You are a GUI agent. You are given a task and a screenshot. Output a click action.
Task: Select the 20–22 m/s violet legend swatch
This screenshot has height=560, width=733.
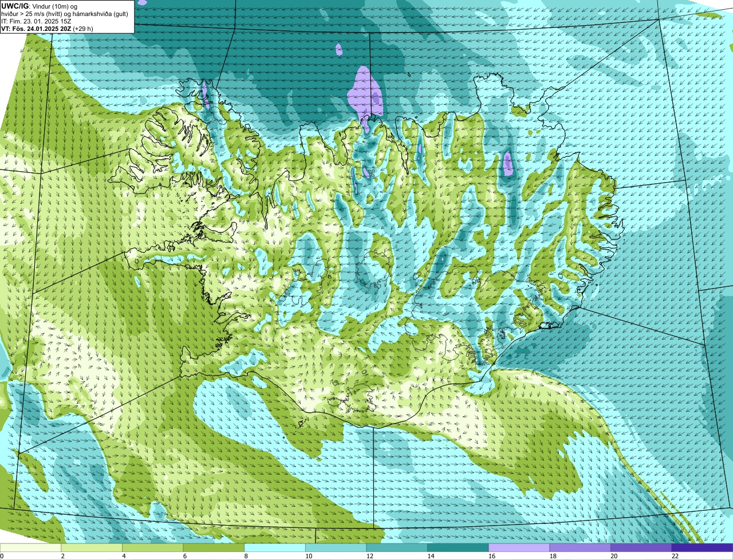click(641, 547)
